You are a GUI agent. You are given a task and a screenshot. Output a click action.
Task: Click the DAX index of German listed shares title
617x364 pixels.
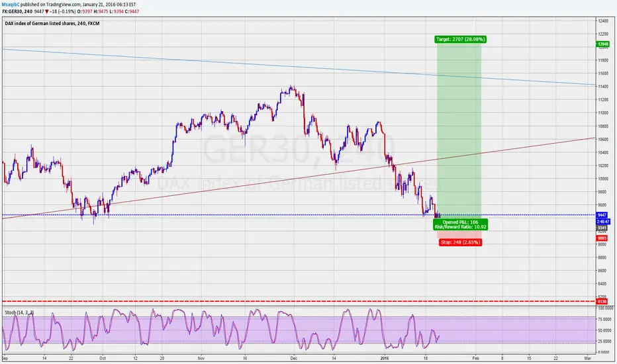click(x=52, y=24)
